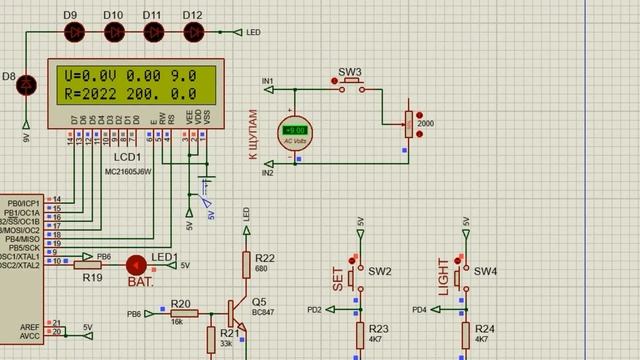Decrease the 2000 potentiometer using its lower dot
This screenshot has width=640, height=360.
pos(419,134)
